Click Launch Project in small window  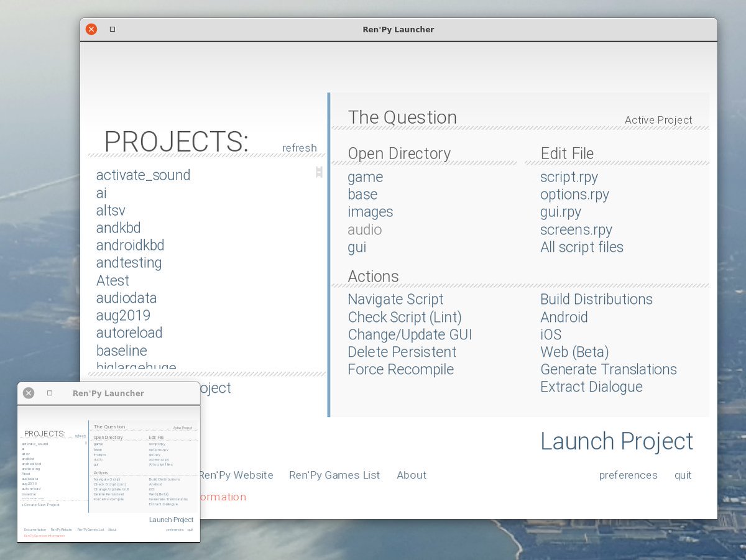(171, 520)
